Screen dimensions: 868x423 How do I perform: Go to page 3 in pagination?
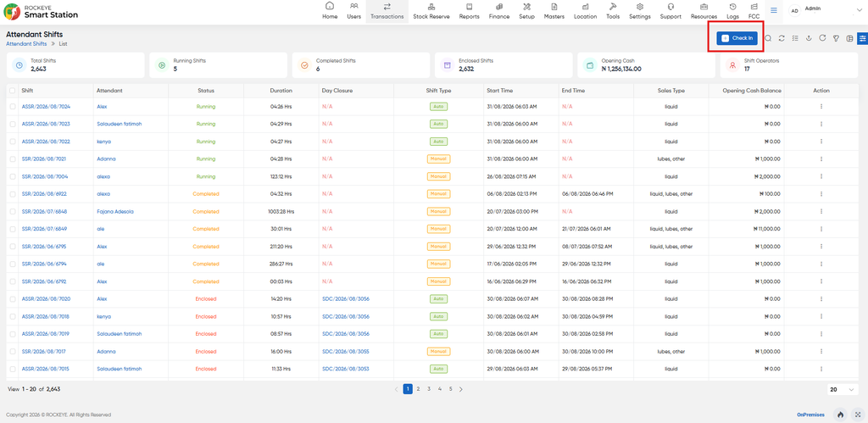(x=429, y=389)
